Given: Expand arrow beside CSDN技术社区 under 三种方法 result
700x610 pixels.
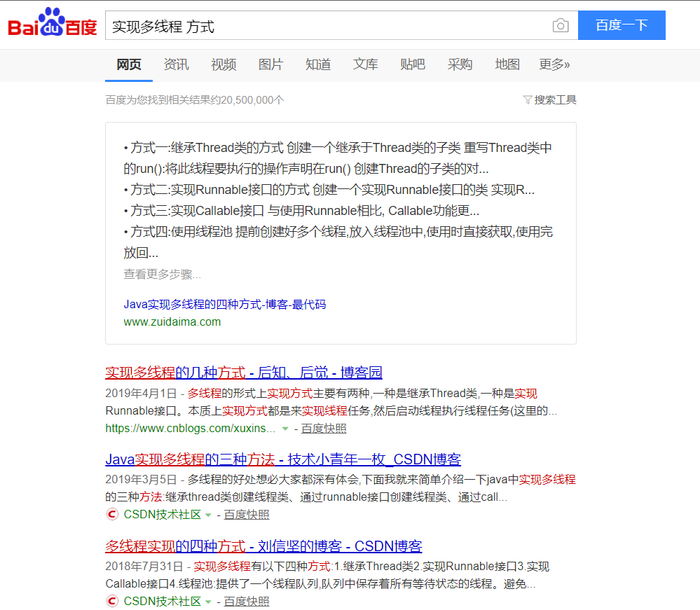Looking at the screenshot, I should pos(208,515).
